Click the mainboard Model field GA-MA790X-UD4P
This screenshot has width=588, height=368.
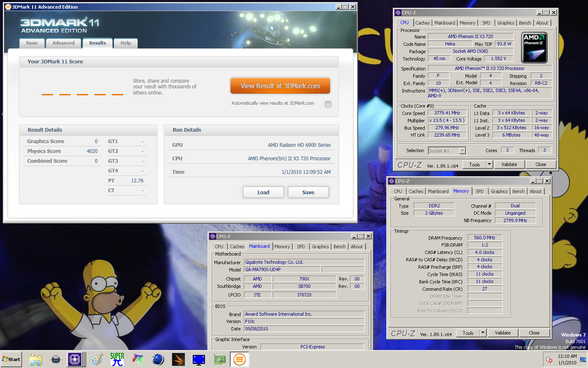282,269
